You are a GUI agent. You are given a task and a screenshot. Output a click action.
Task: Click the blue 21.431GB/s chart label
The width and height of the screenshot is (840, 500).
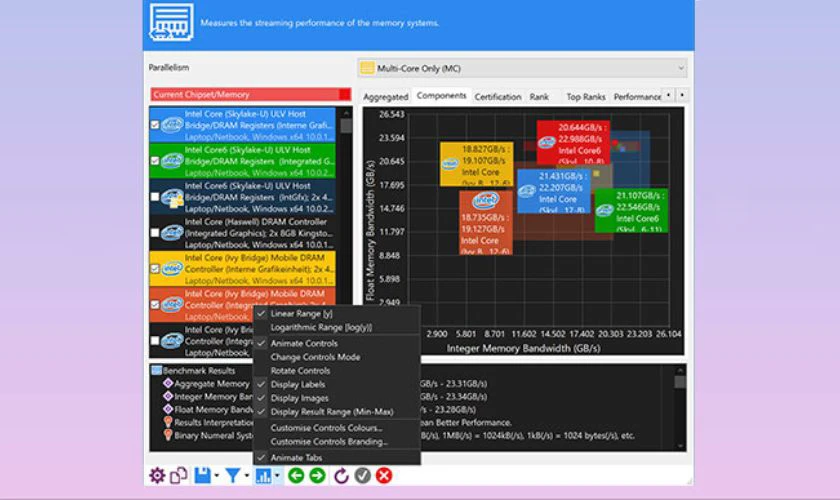554,191
